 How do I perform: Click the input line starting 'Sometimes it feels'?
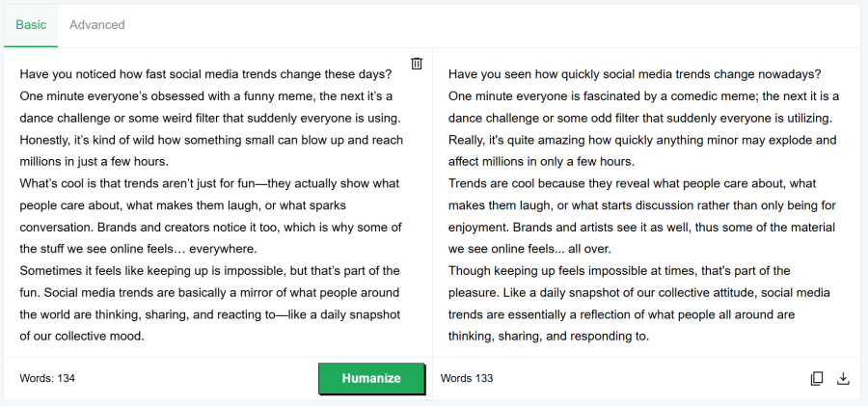[x=209, y=270]
